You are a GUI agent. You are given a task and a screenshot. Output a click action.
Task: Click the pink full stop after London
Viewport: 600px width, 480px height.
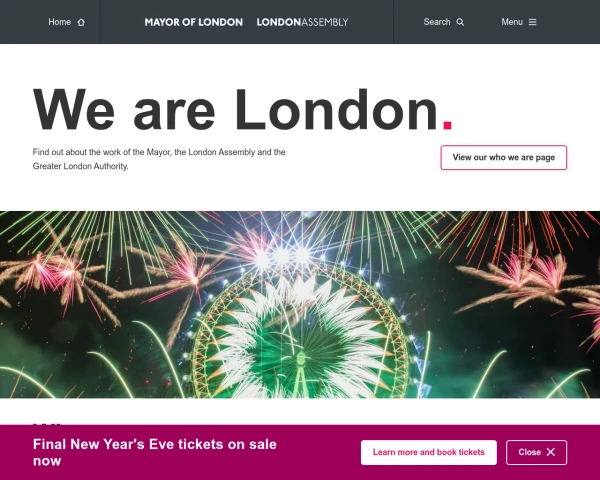447,126
